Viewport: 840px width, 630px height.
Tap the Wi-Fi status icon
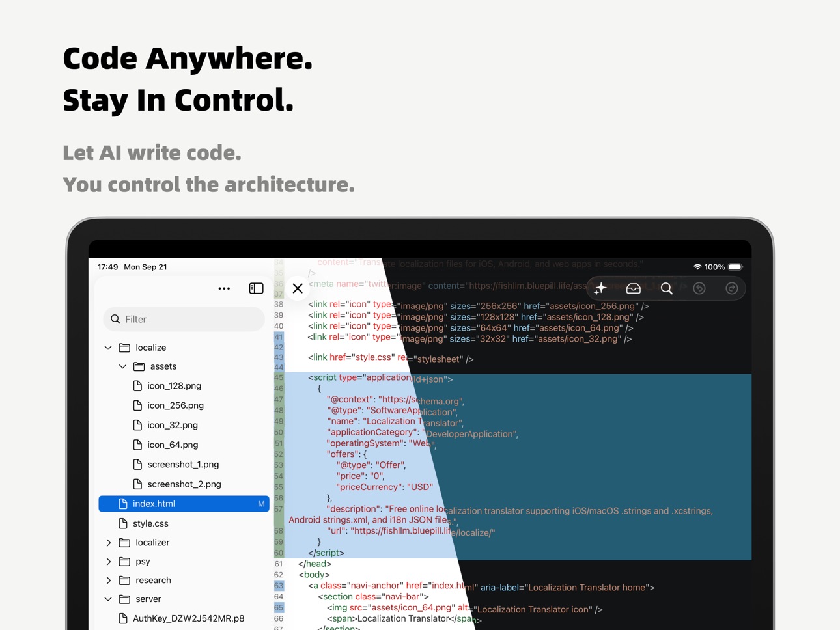pyautogui.click(x=697, y=267)
